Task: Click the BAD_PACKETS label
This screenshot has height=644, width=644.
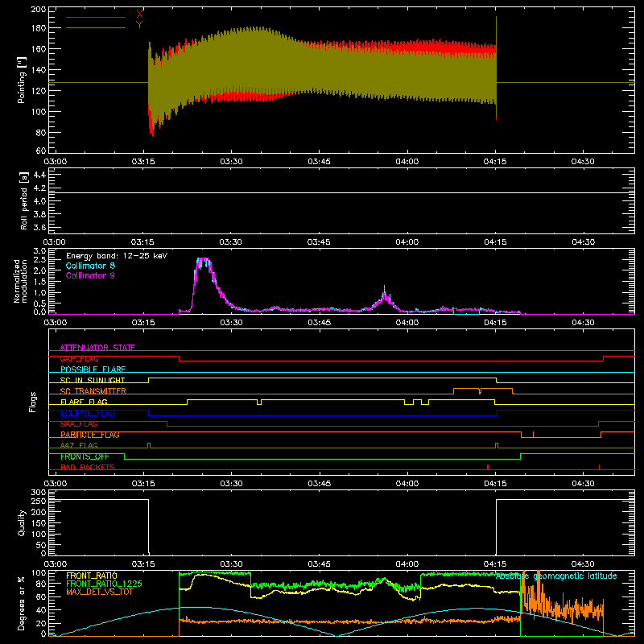Action: 88,467
